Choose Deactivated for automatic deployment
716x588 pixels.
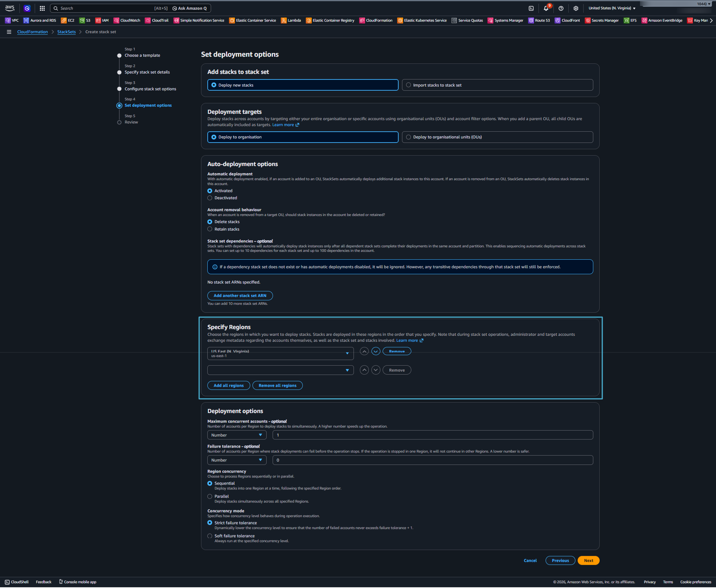click(x=210, y=198)
